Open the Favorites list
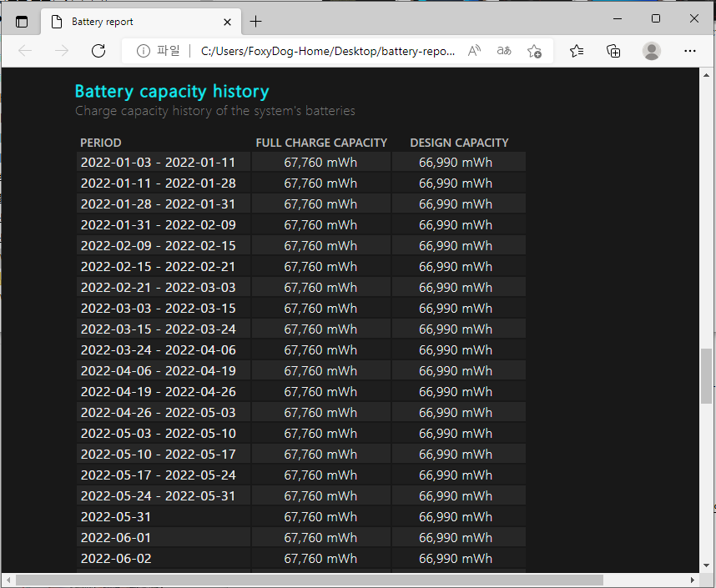Viewport: 716px width, 588px height. (x=577, y=51)
